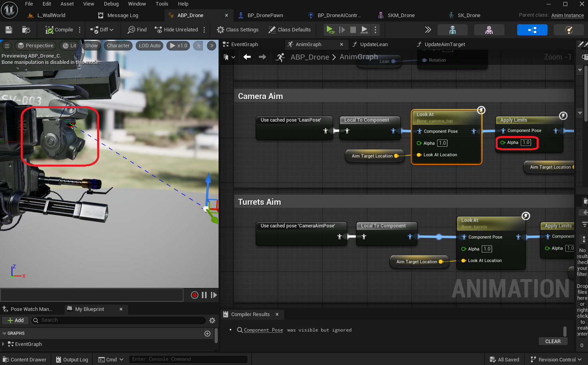588x365 pixels.
Task: Open the LOD Auto menu
Action: point(150,46)
